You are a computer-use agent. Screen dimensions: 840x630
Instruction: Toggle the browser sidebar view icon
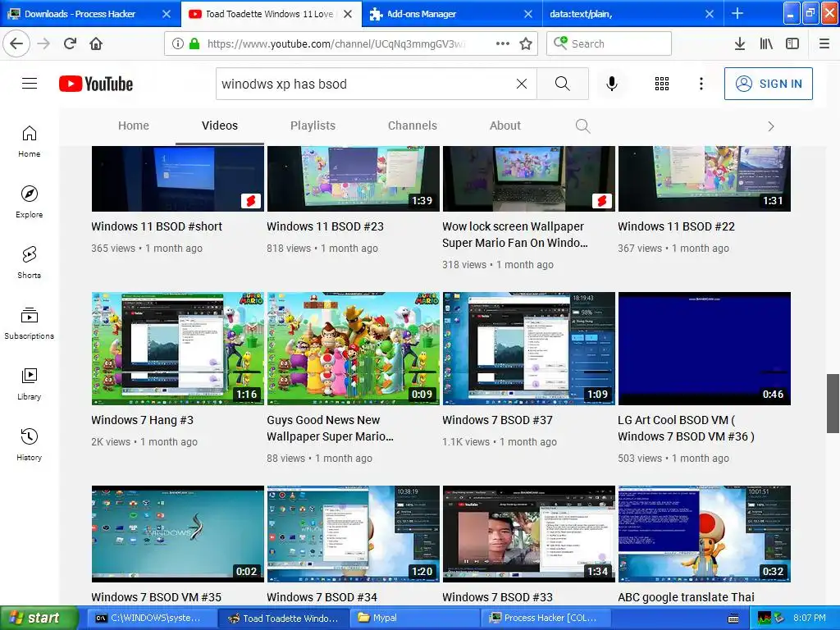(x=792, y=43)
